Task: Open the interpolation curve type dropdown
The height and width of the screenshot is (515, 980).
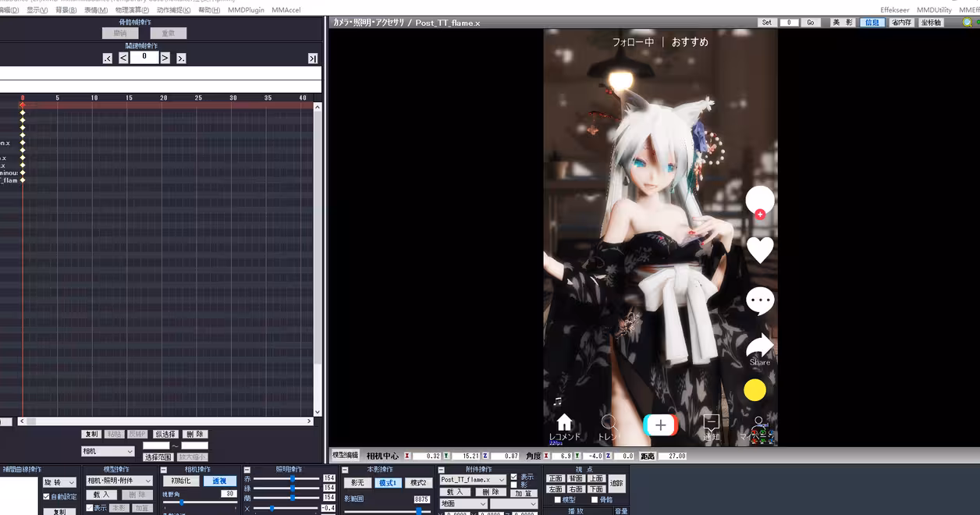Action: pyautogui.click(x=60, y=482)
